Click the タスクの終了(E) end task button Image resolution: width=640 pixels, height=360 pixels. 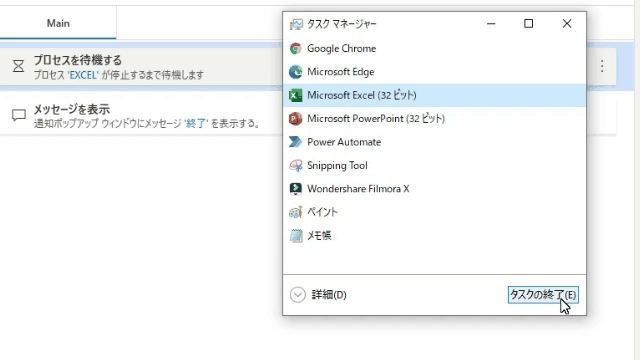point(543,295)
